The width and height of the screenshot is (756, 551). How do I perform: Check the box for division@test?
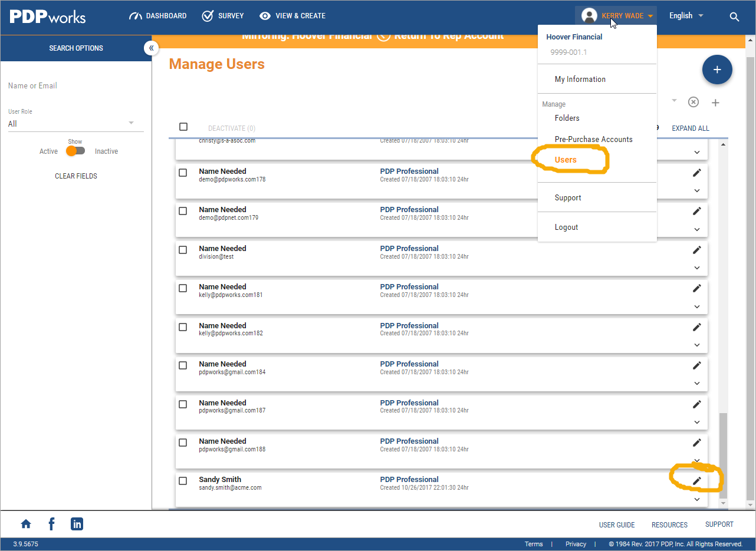click(x=183, y=250)
